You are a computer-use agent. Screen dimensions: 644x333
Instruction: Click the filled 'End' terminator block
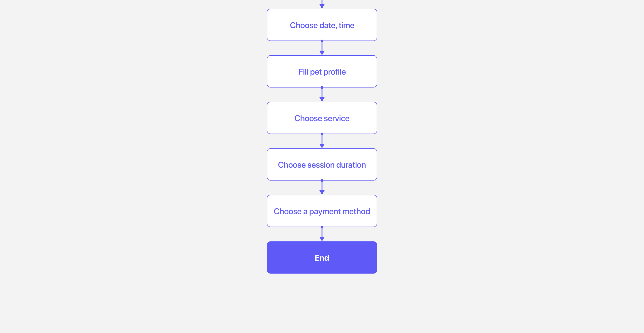(322, 257)
